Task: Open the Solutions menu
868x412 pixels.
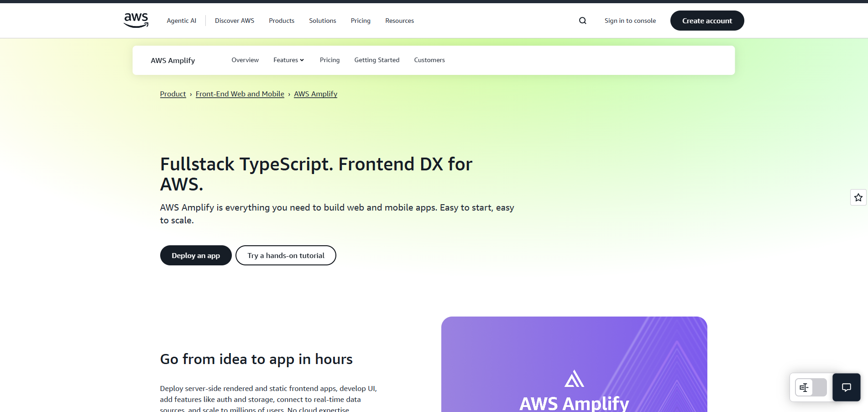Action: pos(322,21)
